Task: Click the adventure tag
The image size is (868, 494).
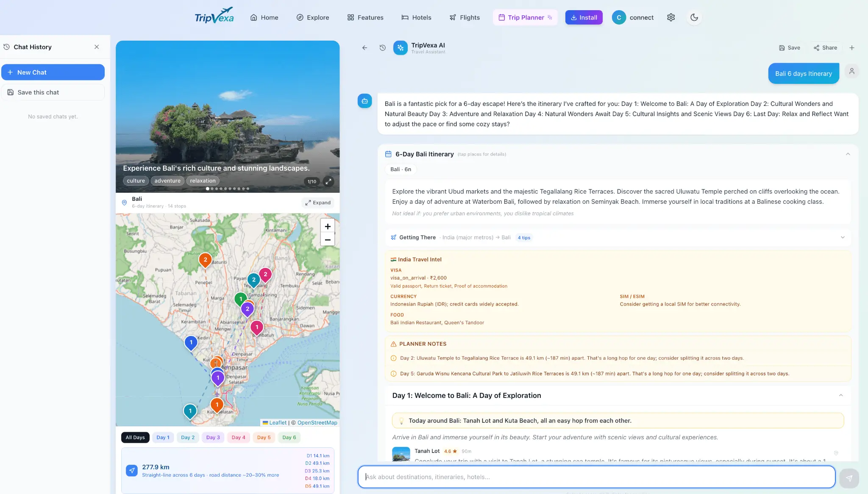Action: coord(167,181)
